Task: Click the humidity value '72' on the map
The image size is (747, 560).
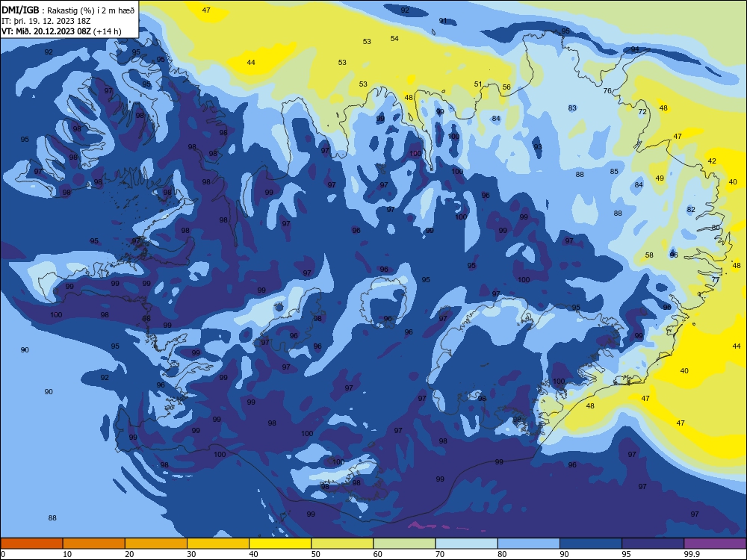Action: [642, 112]
